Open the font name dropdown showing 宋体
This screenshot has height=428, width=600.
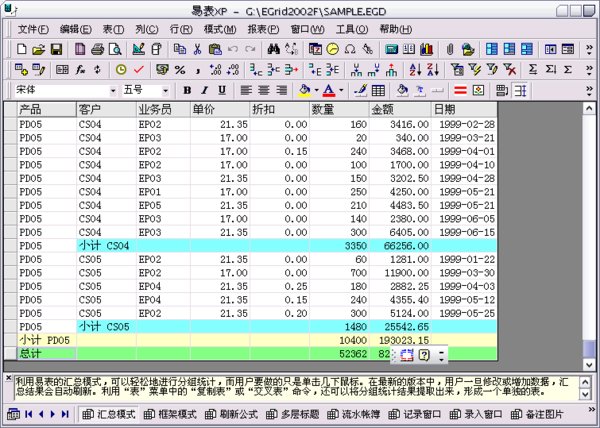[x=113, y=90]
